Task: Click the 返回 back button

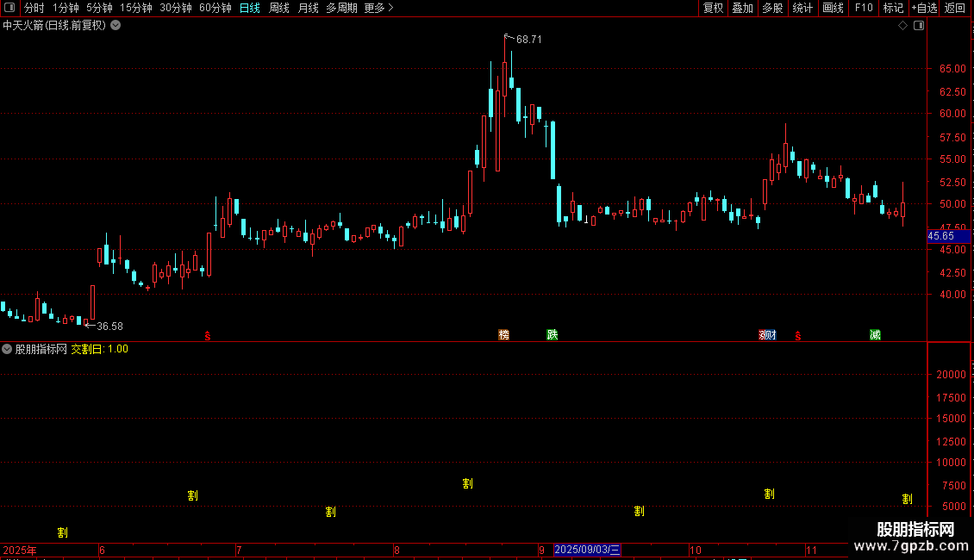Action: pyautogui.click(x=955, y=8)
